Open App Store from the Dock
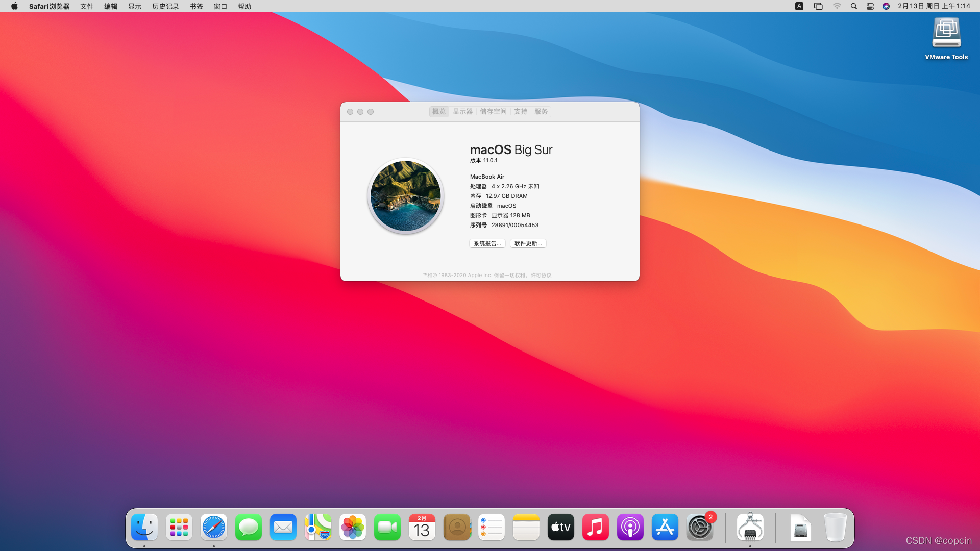 click(x=665, y=527)
